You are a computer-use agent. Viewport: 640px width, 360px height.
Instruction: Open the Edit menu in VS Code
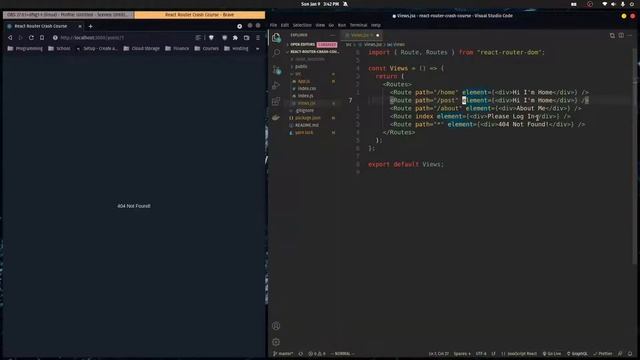(284, 25)
